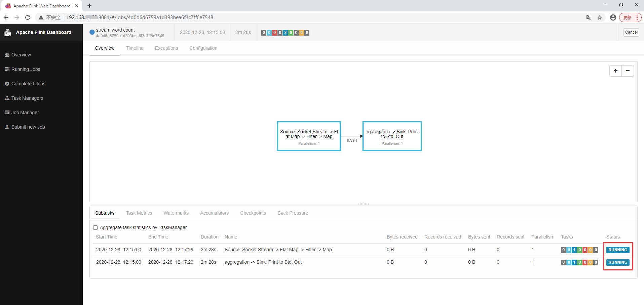Viewport: 644px width, 305px height.
Task: Click the Submit new Job upload icon
Action: [x=7, y=127]
